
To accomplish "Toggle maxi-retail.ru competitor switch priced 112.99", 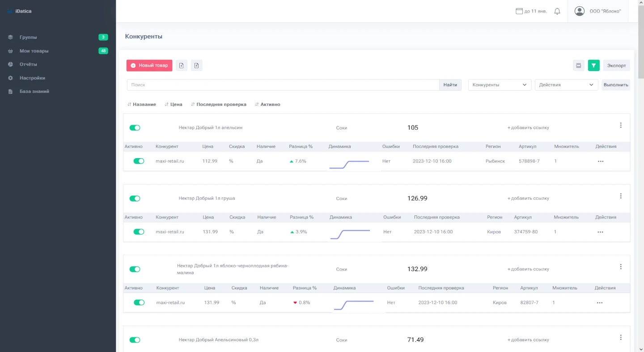I will point(139,161).
